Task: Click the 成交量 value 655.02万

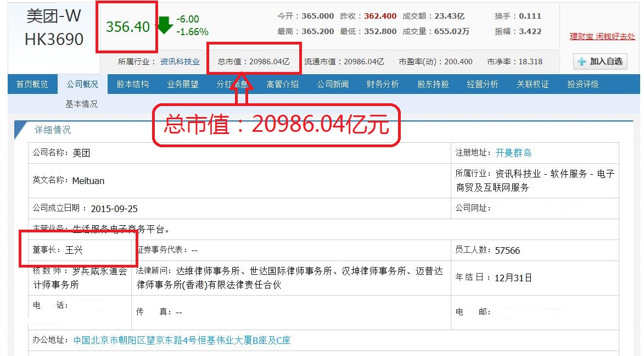Action: (452, 31)
